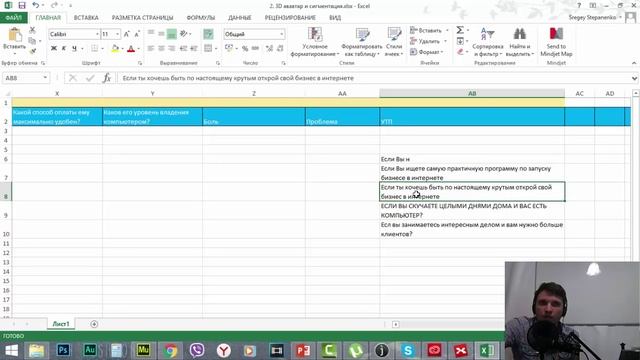This screenshot has width=640, height=360.
Task: Open Viber from the taskbar
Action: click(197, 350)
